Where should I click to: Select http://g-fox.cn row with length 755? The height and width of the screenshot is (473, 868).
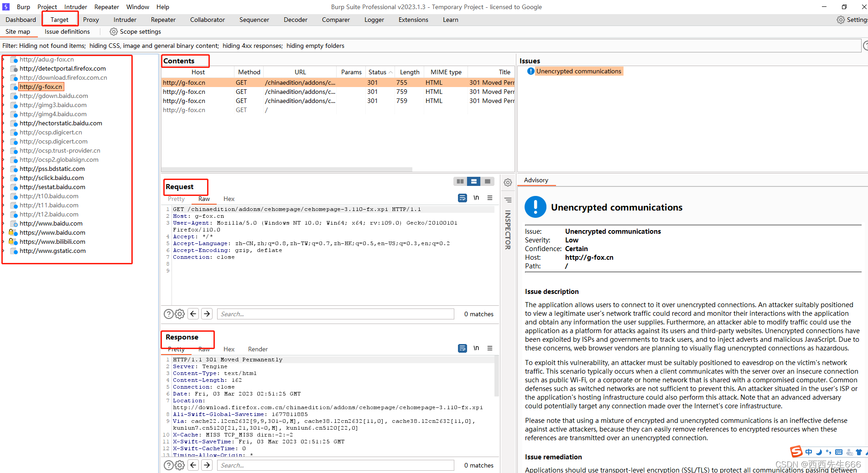pyautogui.click(x=338, y=82)
